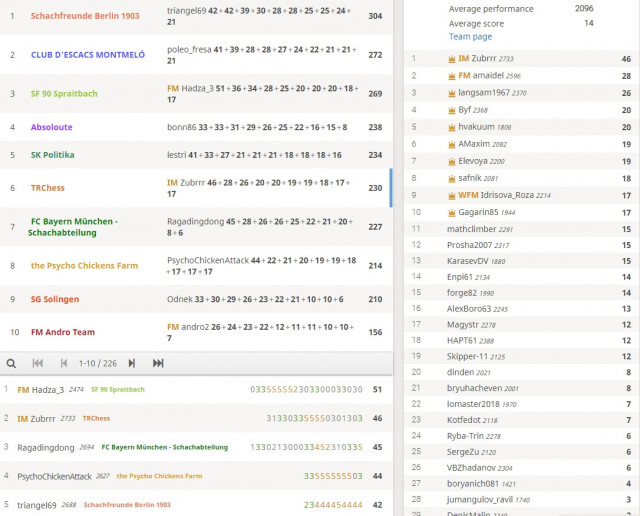640x516 pixels.
Task: Open the Team page link
Action: point(470,37)
